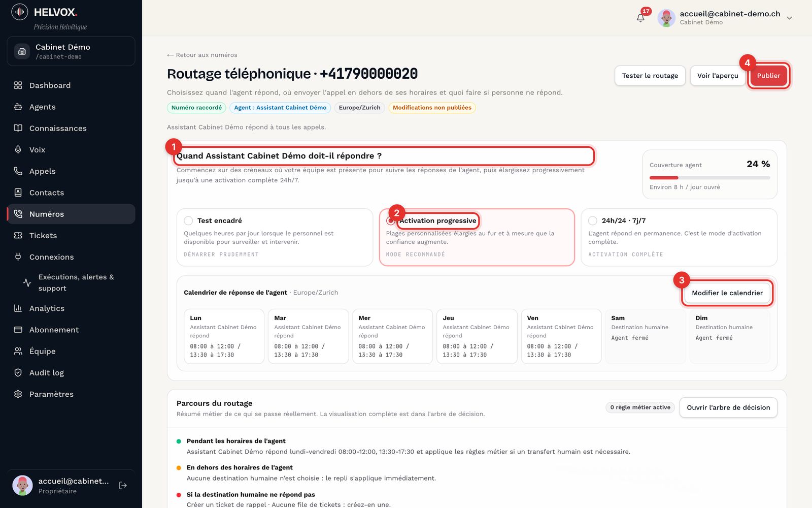Viewport: 812px width, 508px height.
Task: Click the Dashboard grid icon
Action: (x=18, y=85)
